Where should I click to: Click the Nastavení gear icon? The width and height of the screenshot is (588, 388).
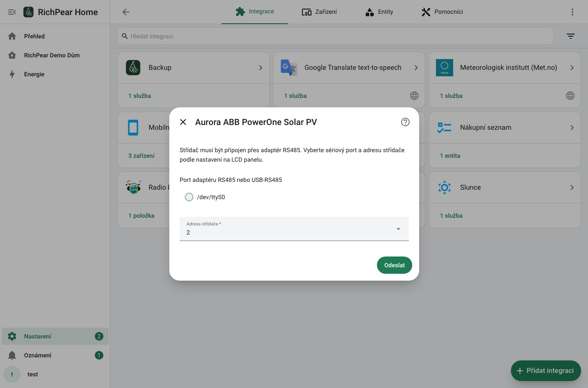(x=12, y=336)
